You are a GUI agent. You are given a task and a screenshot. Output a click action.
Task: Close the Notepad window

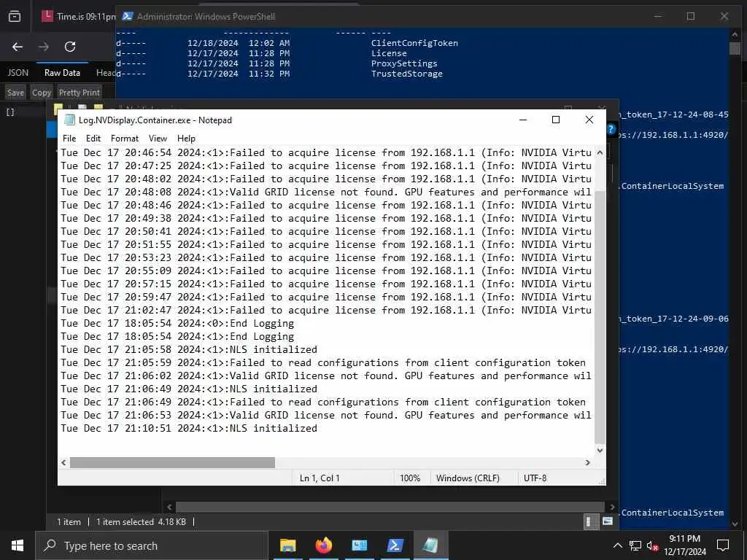tap(589, 120)
